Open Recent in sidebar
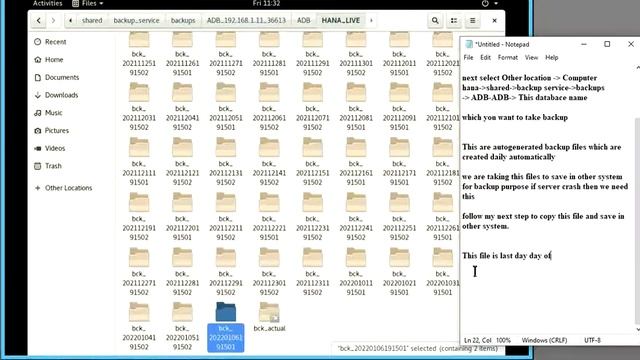 pyautogui.click(x=56, y=42)
